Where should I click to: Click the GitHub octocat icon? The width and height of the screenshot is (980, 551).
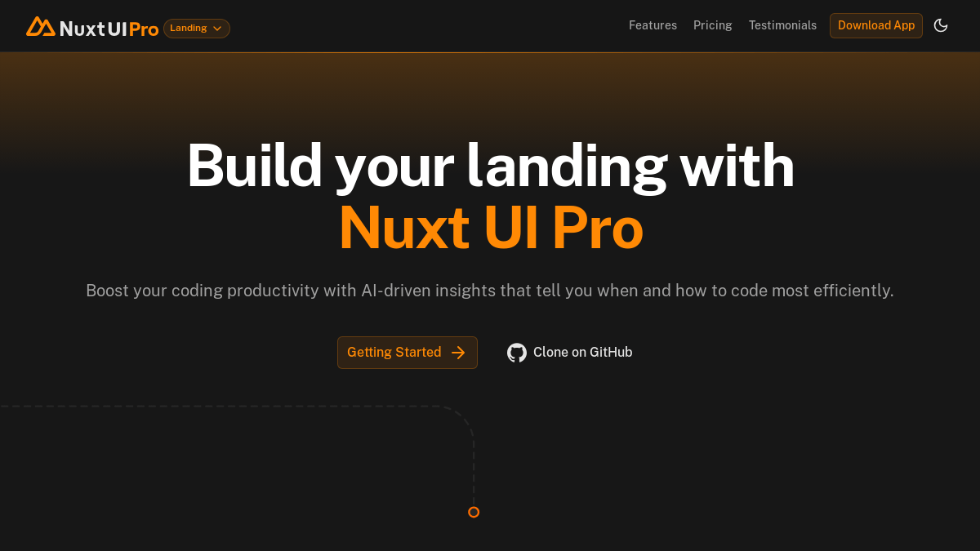pos(517,353)
